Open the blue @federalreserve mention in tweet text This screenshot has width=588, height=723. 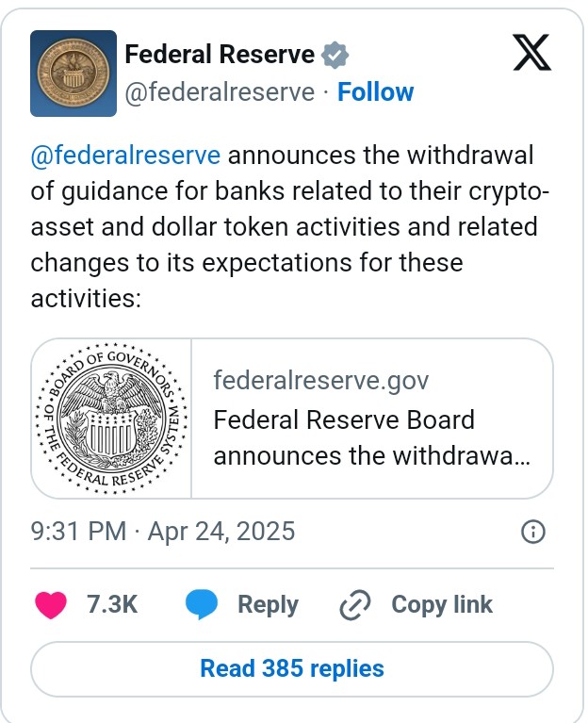pyautogui.click(x=125, y=155)
